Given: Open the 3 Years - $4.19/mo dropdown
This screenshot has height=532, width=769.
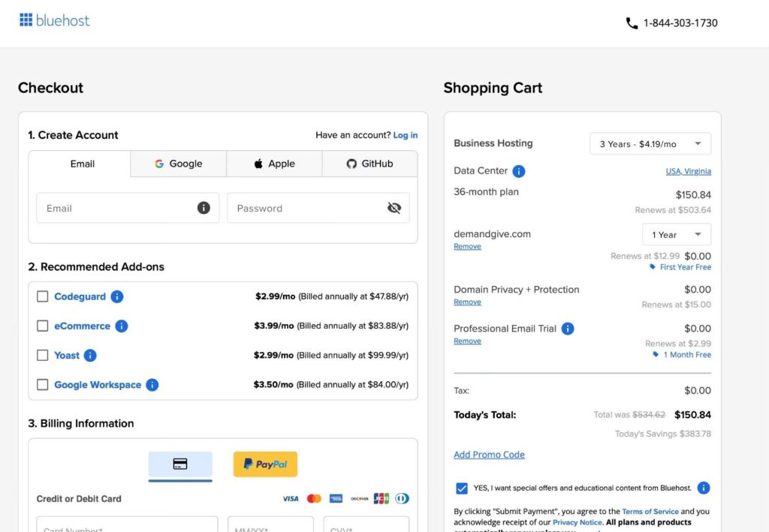Looking at the screenshot, I should (650, 143).
